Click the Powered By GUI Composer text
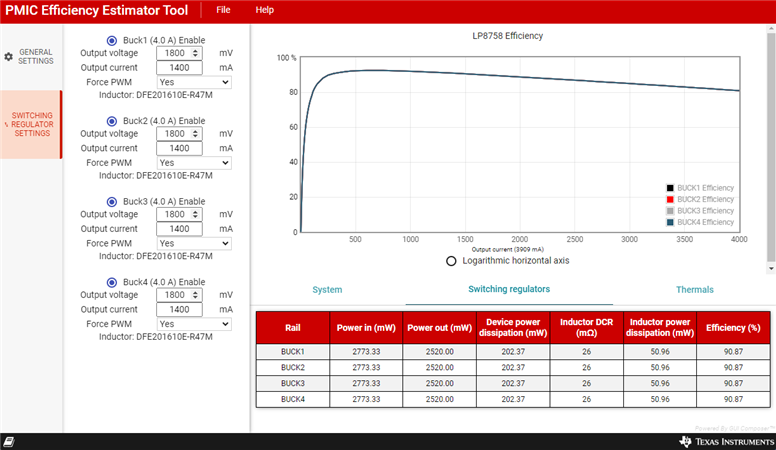The image size is (776, 450). point(734,429)
